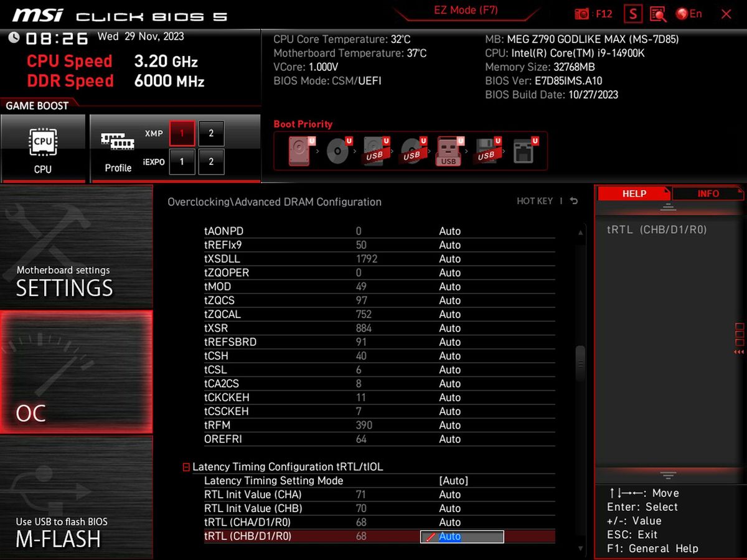Change the tAONPD Auto setting
This screenshot has height=560, width=747.
pyautogui.click(x=449, y=231)
